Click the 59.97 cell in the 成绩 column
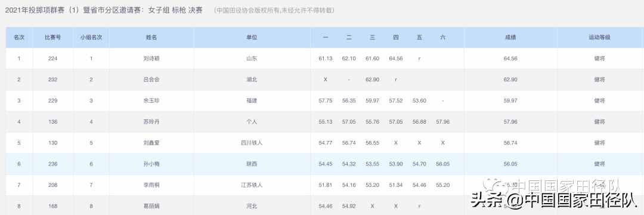This screenshot has height=215, width=644. [510, 101]
